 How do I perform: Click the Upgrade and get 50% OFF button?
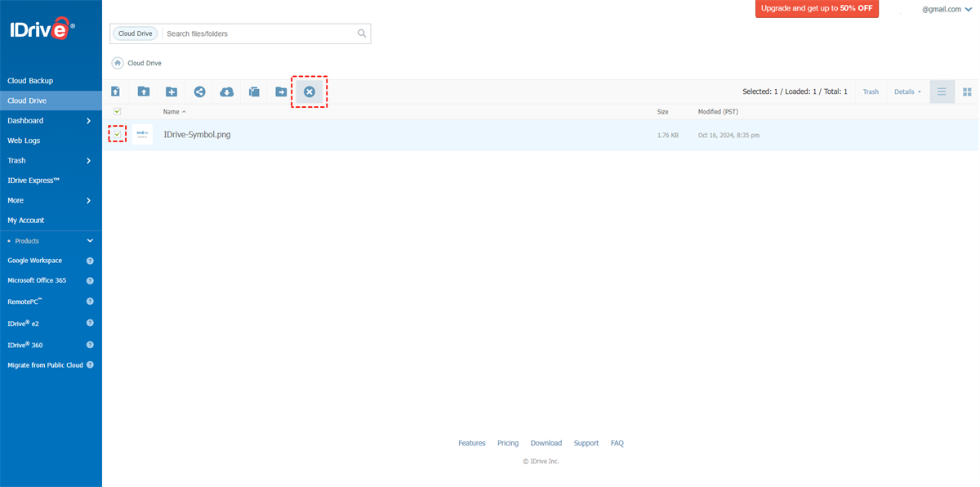tap(817, 8)
